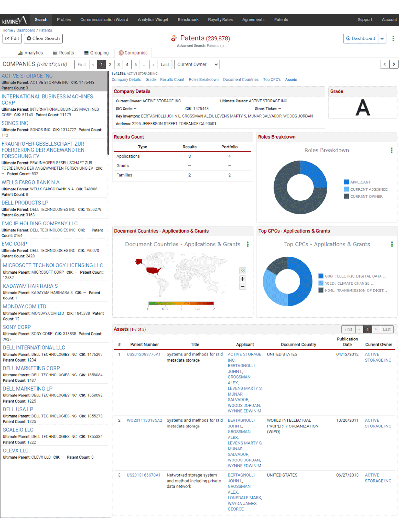The height and width of the screenshot is (532, 399).
Task: Expand the Dashboard dropdown arrow
Action: pyautogui.click(x=382, y=39)
